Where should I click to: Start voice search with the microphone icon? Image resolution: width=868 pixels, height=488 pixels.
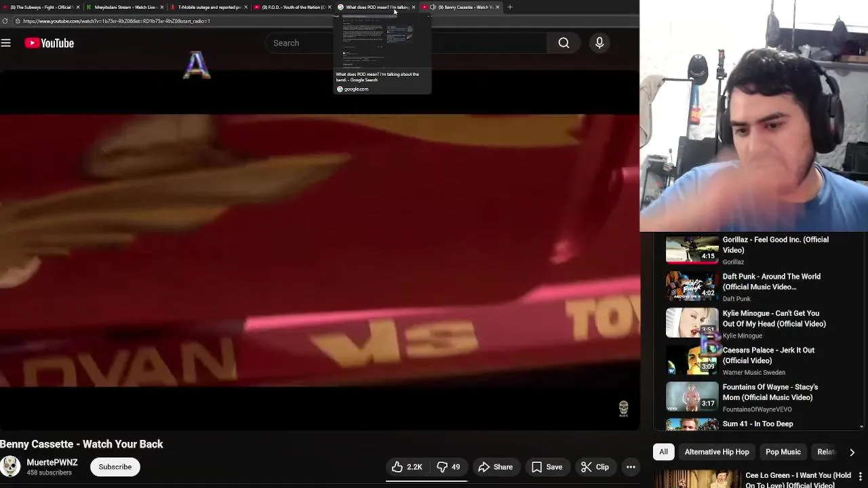click(x=599, y=43)
